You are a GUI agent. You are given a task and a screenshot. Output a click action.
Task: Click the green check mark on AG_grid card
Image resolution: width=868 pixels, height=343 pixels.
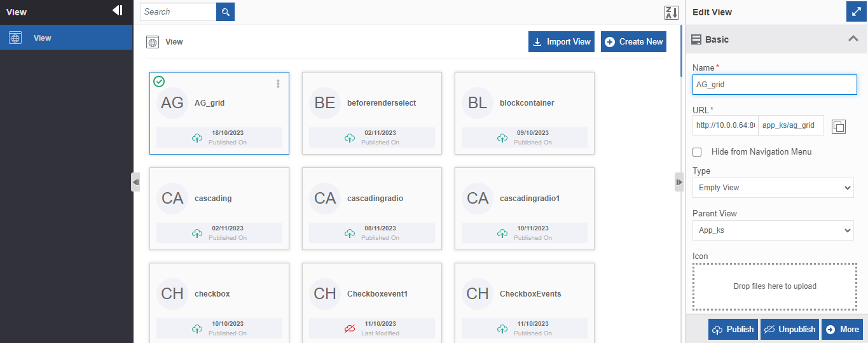(159, 81)
